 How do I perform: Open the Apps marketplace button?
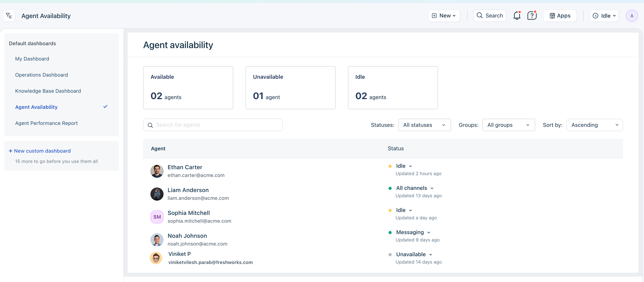pyautogui.click(x=560, y=16)
